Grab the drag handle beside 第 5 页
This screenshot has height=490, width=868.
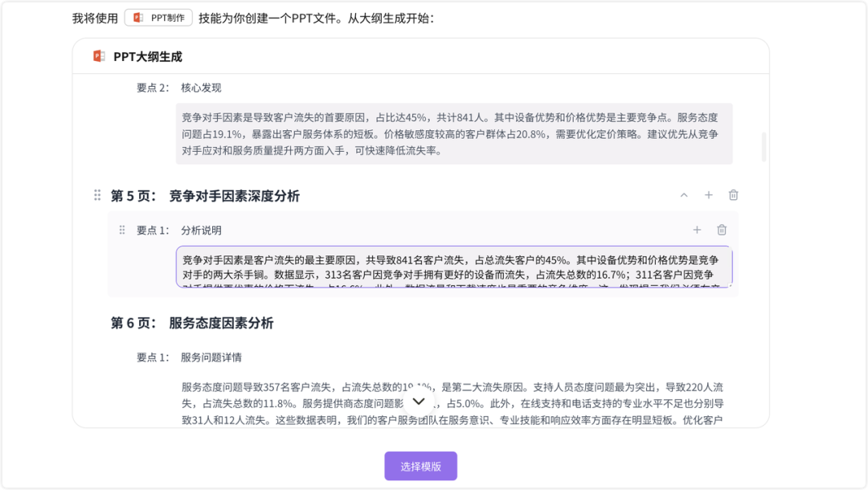click(x=96, y=194)
